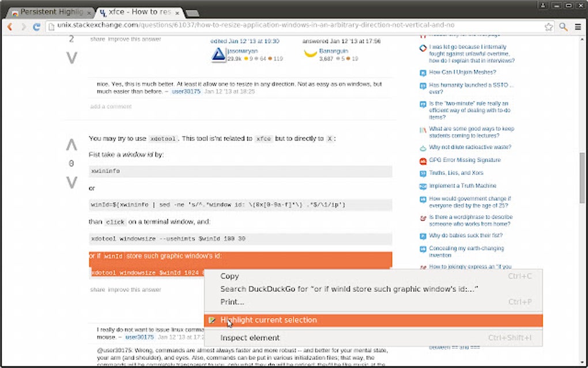Enable Highlight current selection

click(x=268, y=320)
